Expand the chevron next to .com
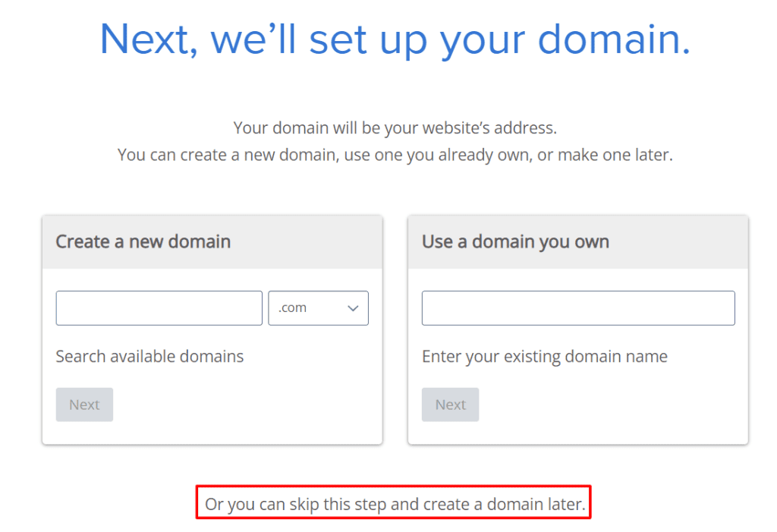This screenshot has width=777, height=532. point(352,307)
